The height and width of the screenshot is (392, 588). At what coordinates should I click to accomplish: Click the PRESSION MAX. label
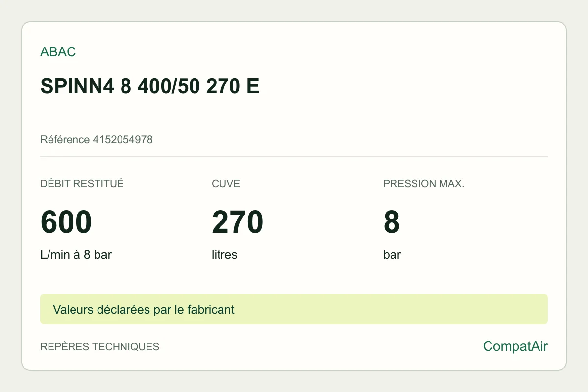pos(423,184)
